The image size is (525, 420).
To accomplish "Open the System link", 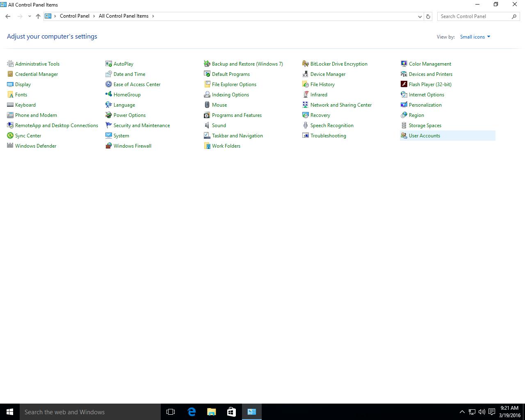I will 121,136.
